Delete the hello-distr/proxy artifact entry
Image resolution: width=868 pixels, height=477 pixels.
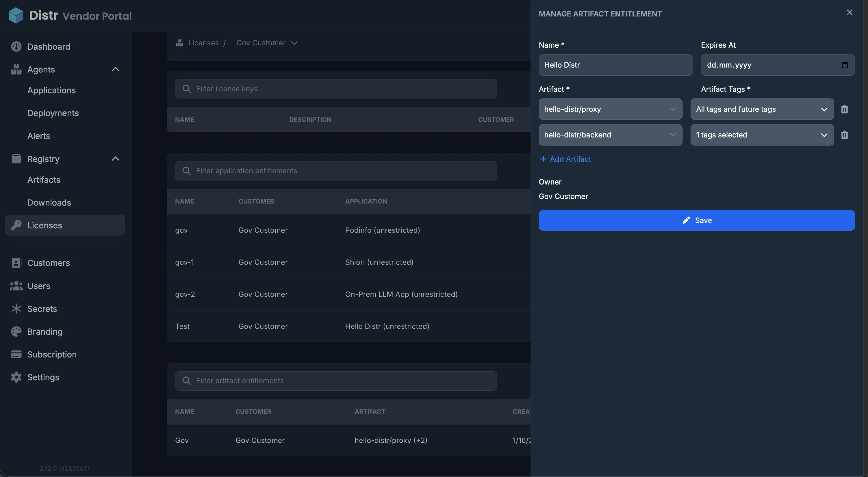click(845, 109)
